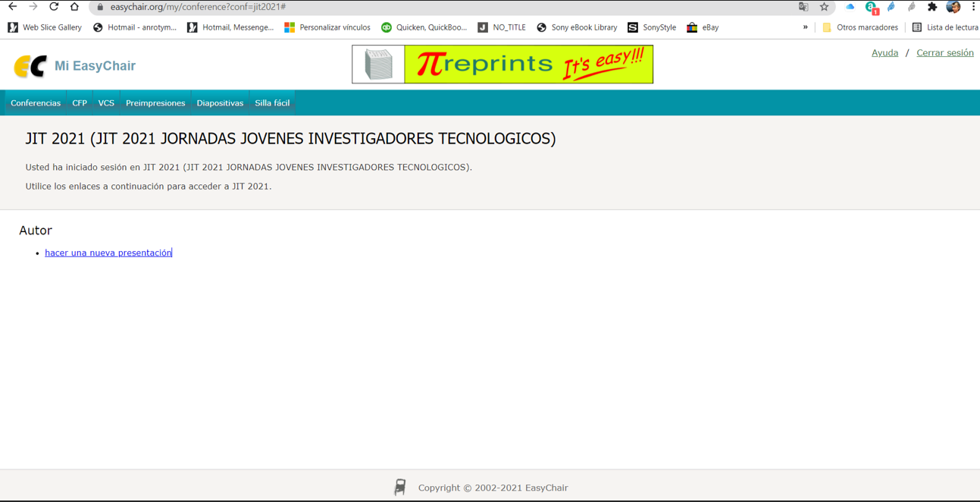Open the NO_TITLE bookmark

502,27
